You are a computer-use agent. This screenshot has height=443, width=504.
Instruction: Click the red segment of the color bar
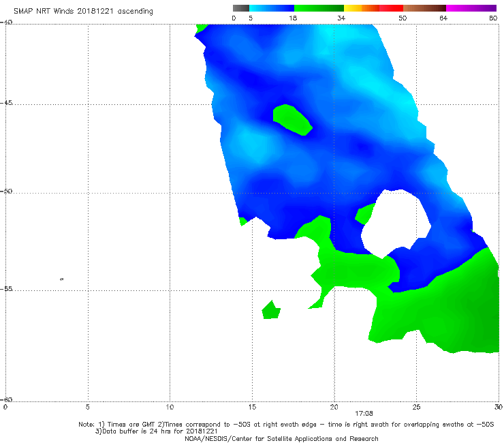[391, 8]
